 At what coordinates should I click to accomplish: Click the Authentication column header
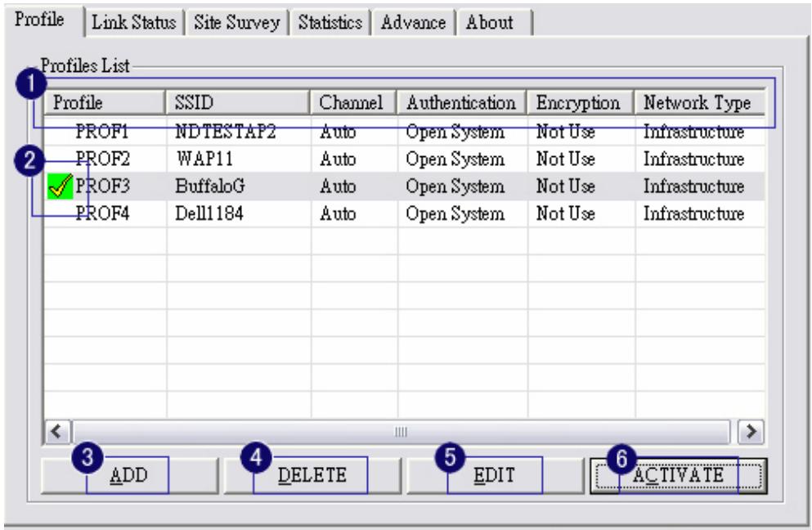coord(462,102)
